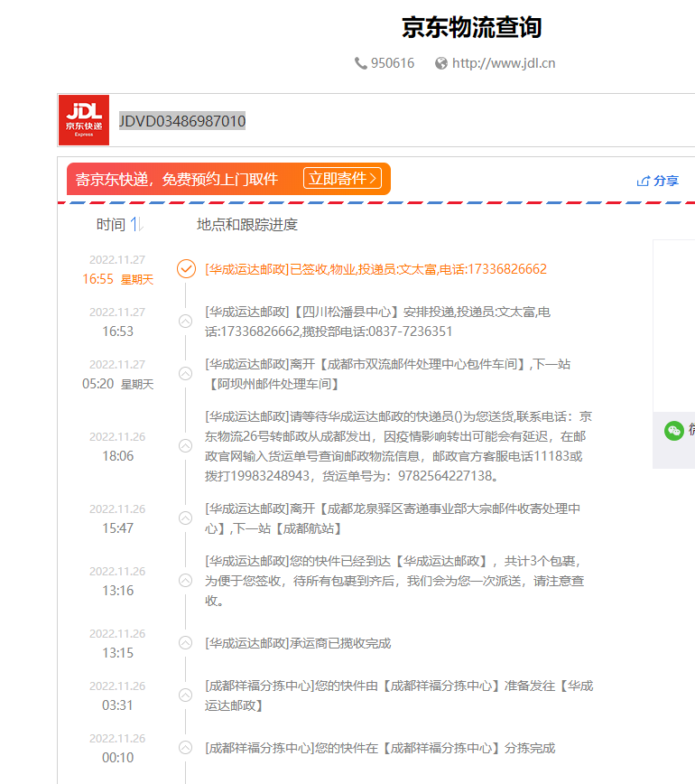695x784 pixels.
Task: Click the waybill 9782564227138 entry text
Action: click(398, 446)
